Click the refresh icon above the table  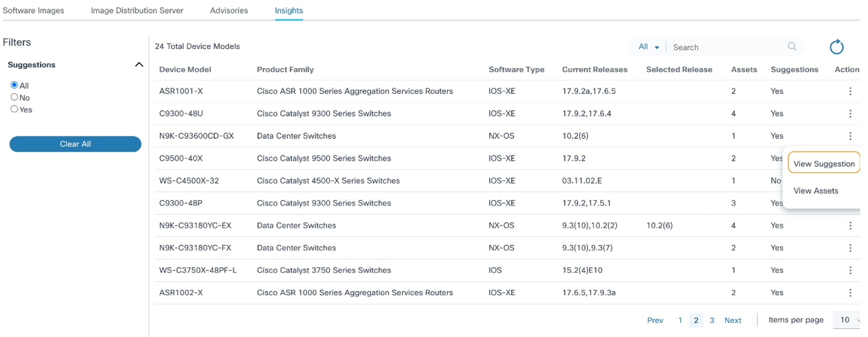point(837,47)
